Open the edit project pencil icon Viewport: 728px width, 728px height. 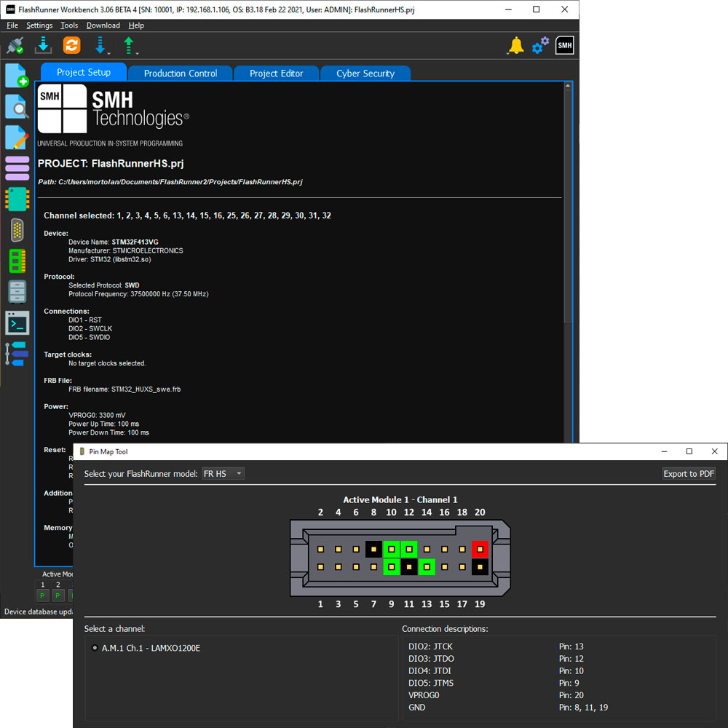click(x=17, y=137)
